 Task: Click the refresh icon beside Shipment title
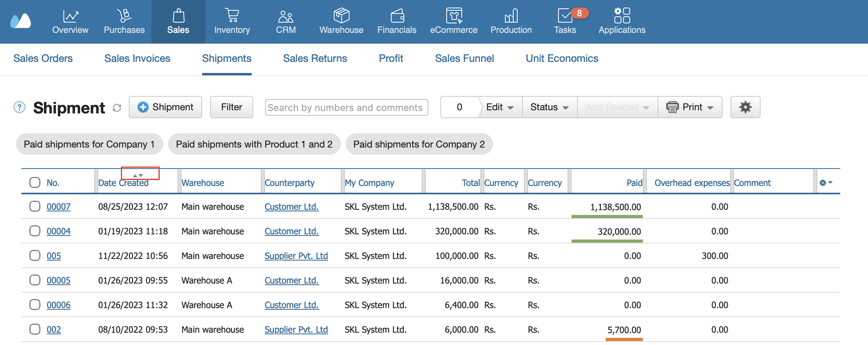[117, 108]
